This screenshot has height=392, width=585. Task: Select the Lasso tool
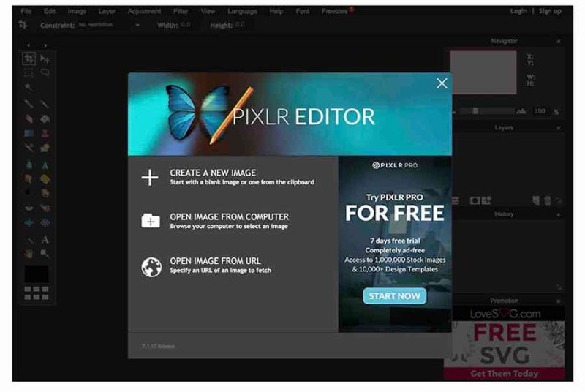click(x=45, y=72)
